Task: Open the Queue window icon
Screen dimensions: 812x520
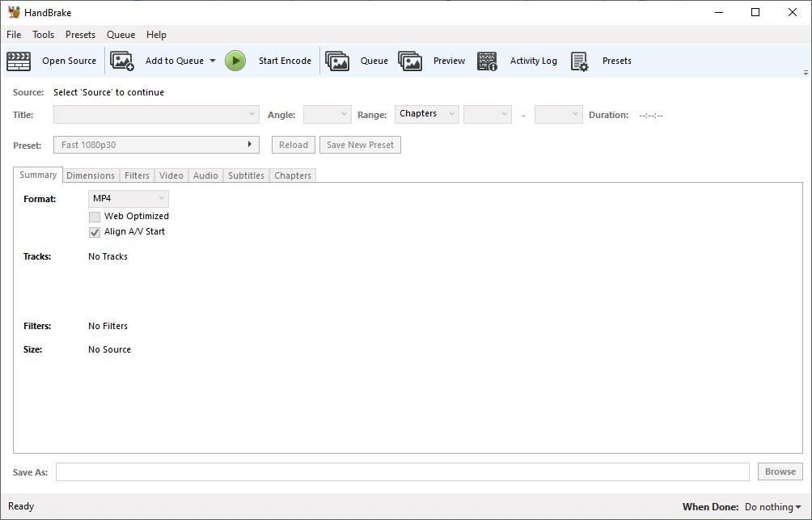Action: 337,61
